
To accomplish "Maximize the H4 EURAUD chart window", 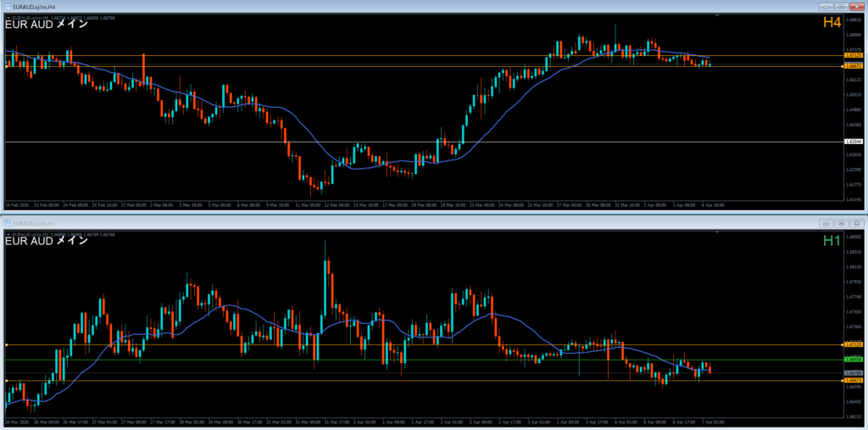I will tap(840, 6).
